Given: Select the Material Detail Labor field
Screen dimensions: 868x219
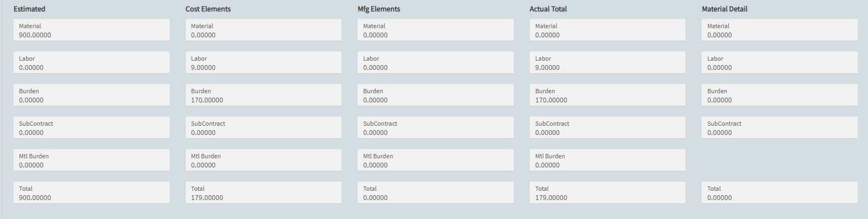Looking at the screenshot, I should (x=779, y=63).
